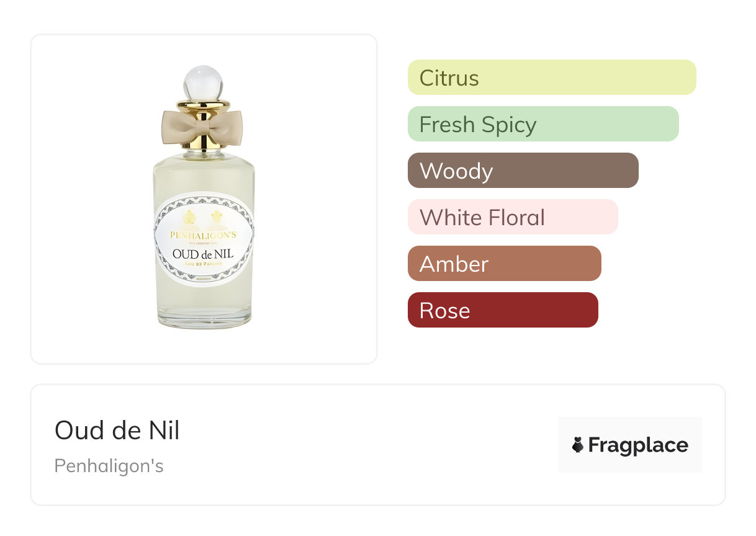756x536 pixels.
Task: Click the beige bow on the bottle
Action: point(203,126)
